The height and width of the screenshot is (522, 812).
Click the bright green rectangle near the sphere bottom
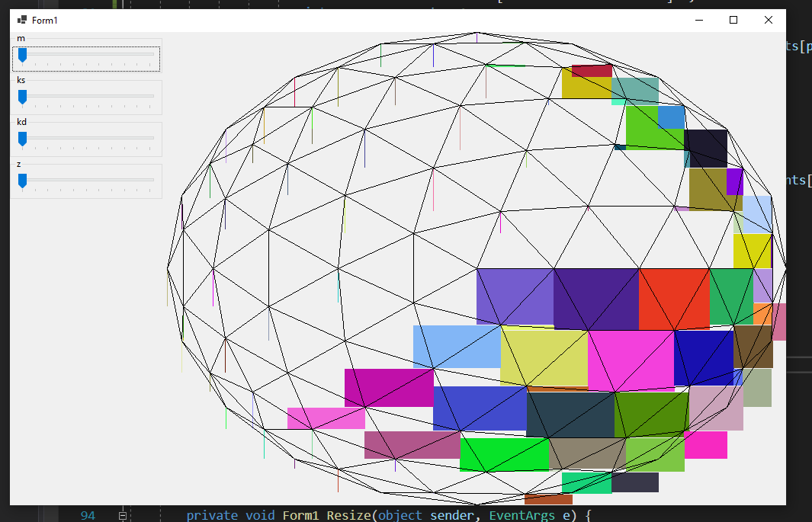click(503, 454)
